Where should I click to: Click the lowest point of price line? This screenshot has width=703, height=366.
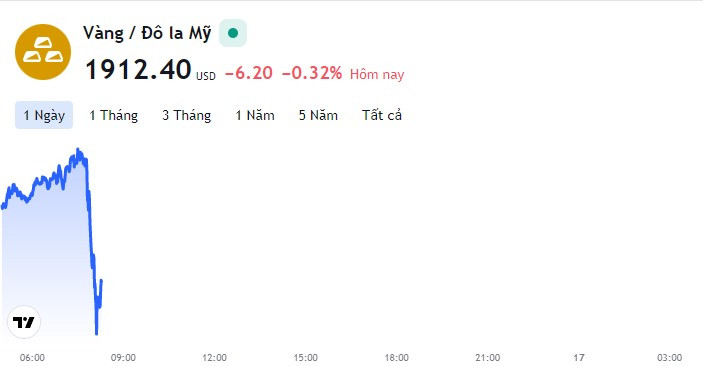click(96, 332)
